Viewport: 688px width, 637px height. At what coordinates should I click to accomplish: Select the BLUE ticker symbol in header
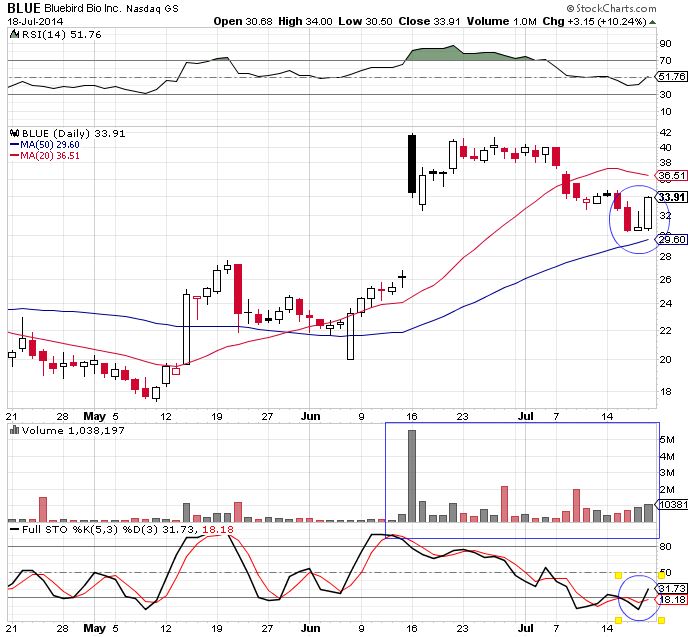click(x=24, y=8)
